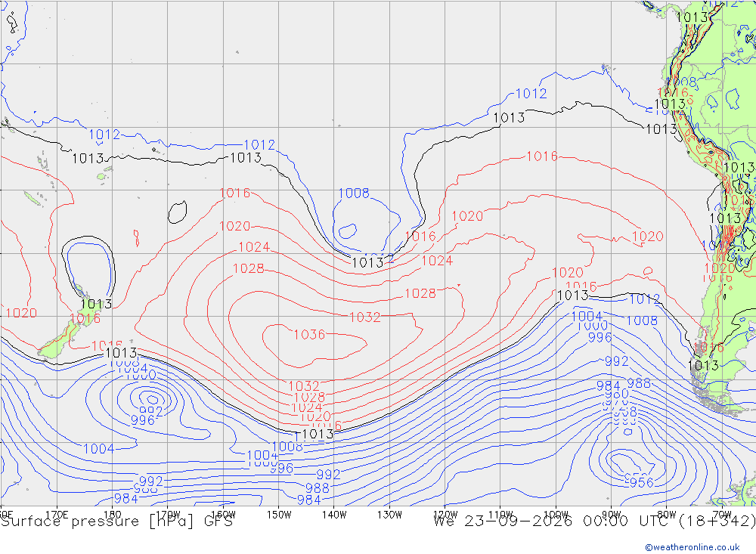756x554 pixels.
Task: Click the blue 984 label along bottom near 145W
Action: [x=309, y=500]
